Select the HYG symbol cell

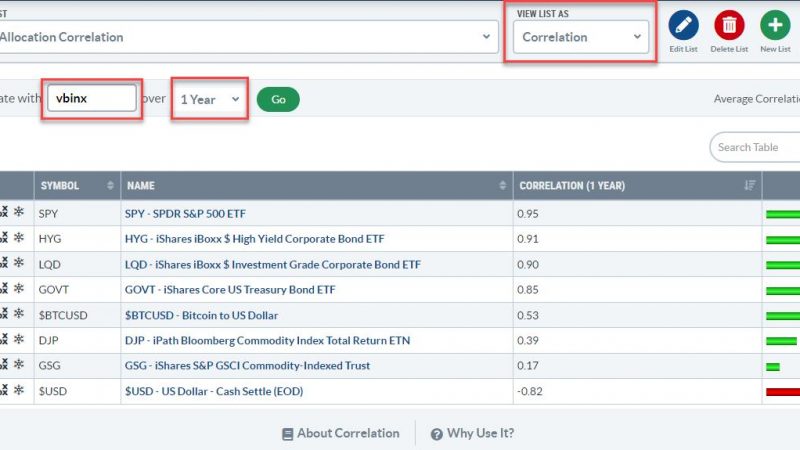point(77,239)
